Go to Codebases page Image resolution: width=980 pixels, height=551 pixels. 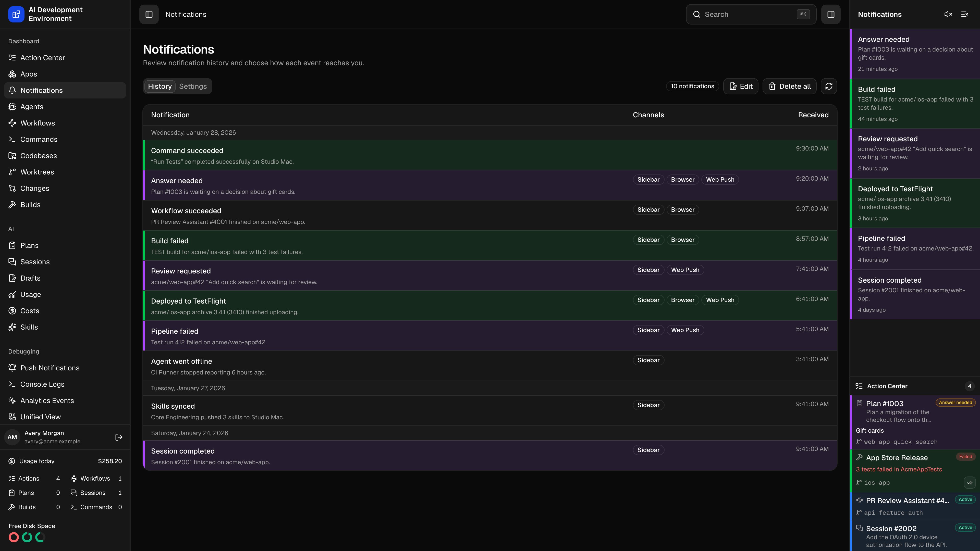click(x=65, y=156)
